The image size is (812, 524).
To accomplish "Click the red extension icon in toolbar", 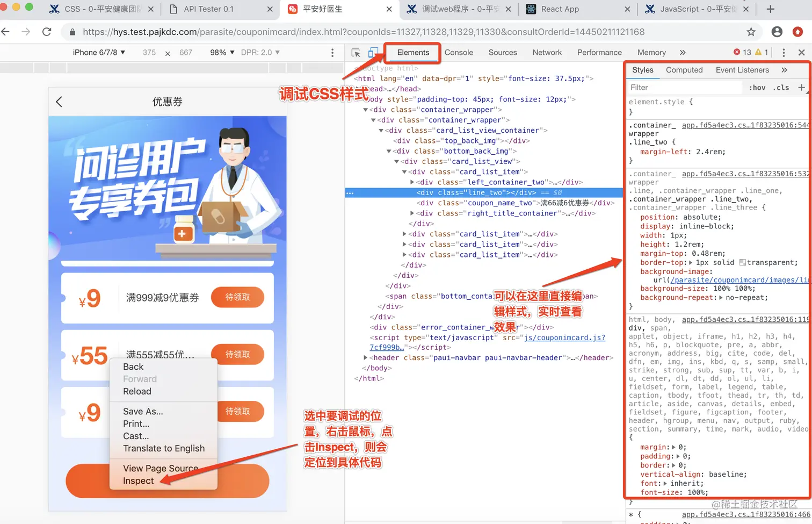I will click(x=798, y=32).
